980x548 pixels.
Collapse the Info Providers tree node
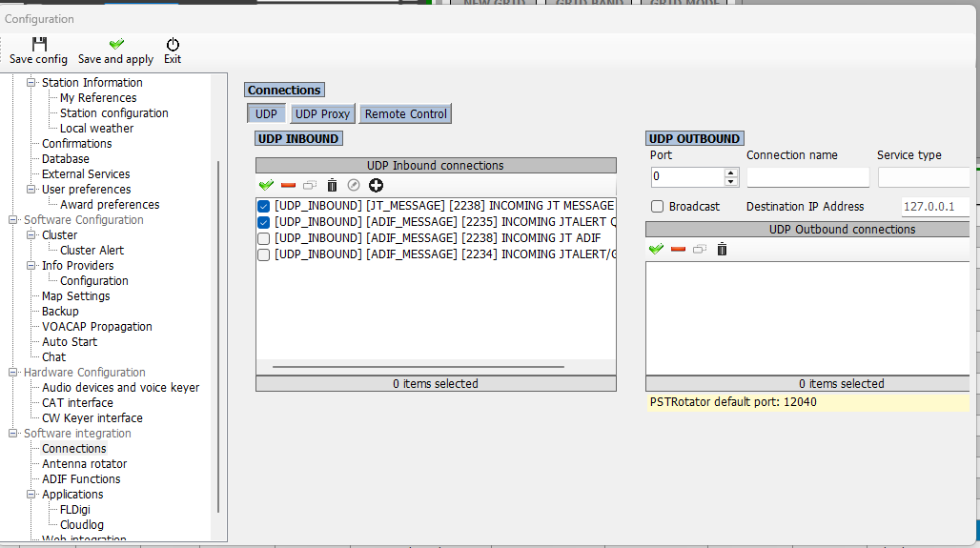point(31,266)
